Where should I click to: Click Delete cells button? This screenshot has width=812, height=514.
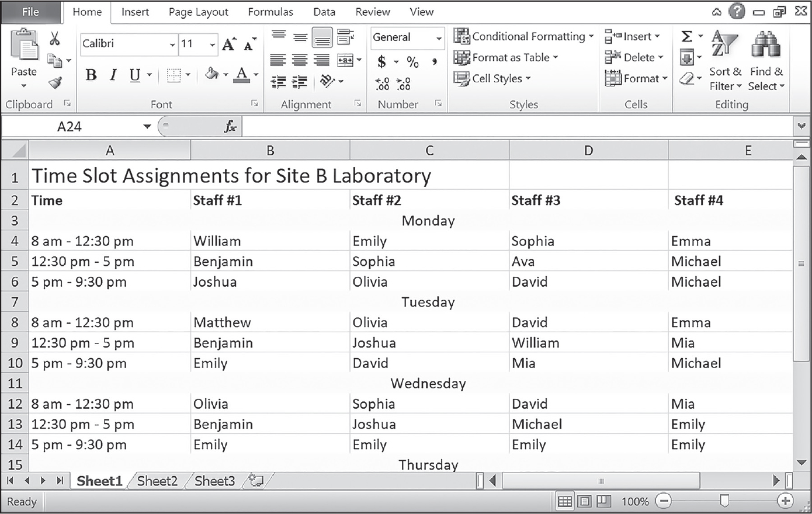tap(634, 57)
